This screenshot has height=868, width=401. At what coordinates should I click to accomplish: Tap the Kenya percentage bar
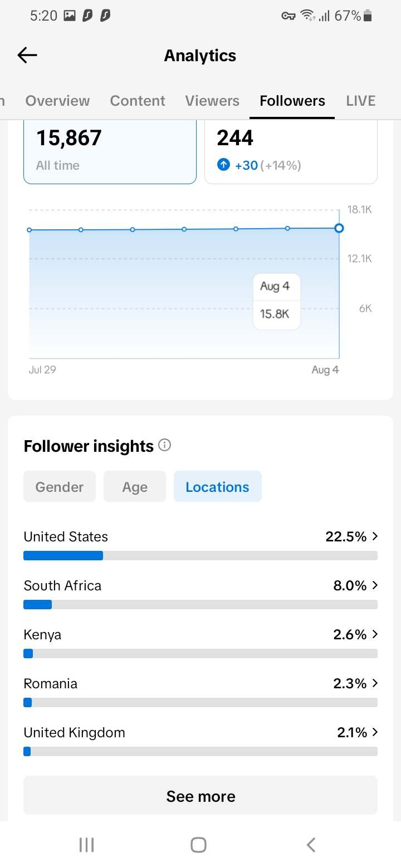pos(200,653)
